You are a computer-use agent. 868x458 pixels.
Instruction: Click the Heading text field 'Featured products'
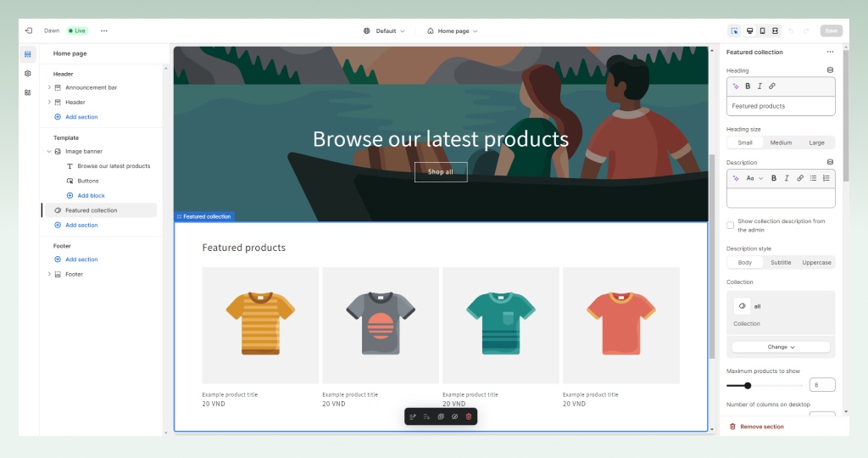pyautogui.click(x=781, y=106)
